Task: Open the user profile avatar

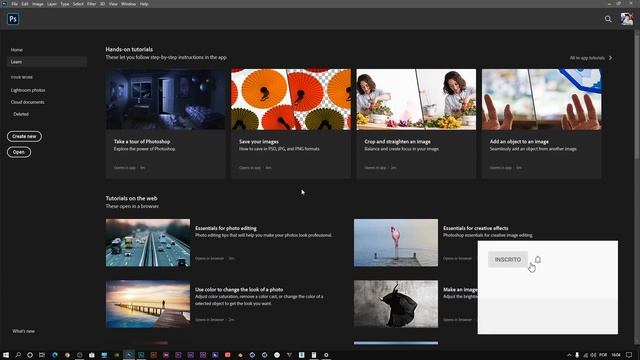Action: click(x=627, y=19)
